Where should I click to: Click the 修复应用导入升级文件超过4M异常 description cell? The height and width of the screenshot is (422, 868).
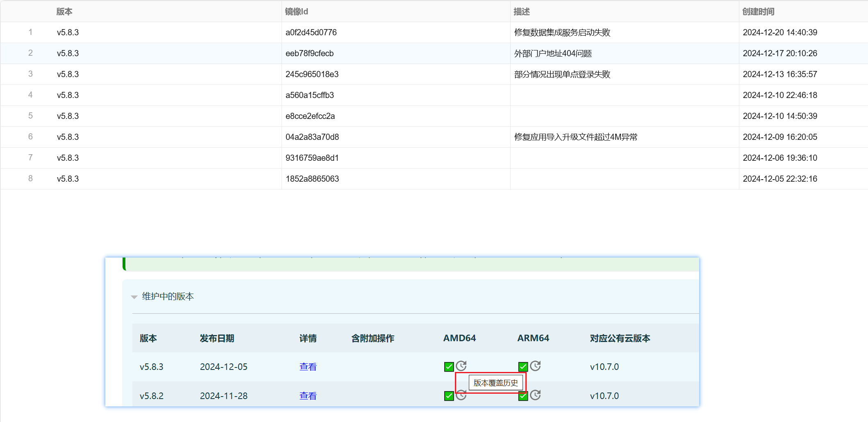575,137
